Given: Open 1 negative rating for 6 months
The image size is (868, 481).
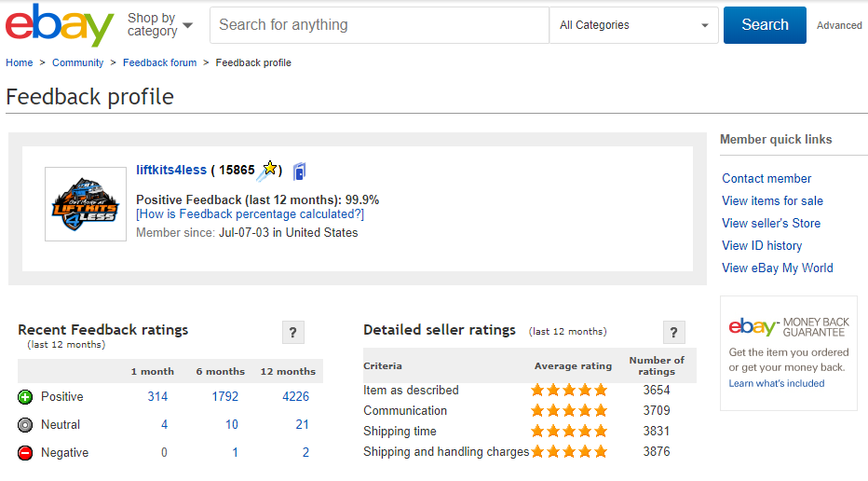Looking at the screenshot, I should [x=235, y=453].
